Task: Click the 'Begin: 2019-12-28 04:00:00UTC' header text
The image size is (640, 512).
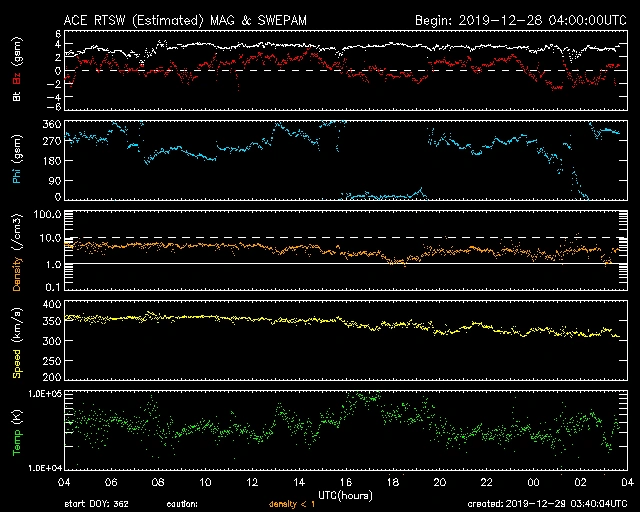Action: pos(520,20)
